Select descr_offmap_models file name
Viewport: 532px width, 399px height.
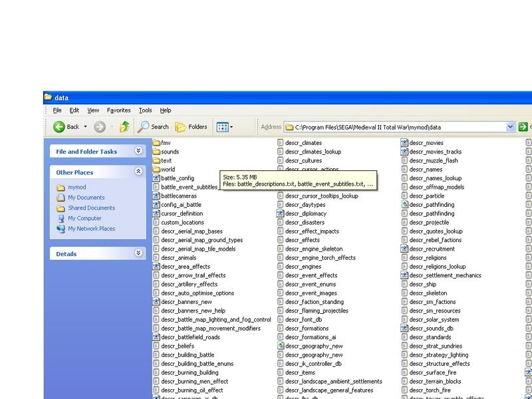pos(437,187)
